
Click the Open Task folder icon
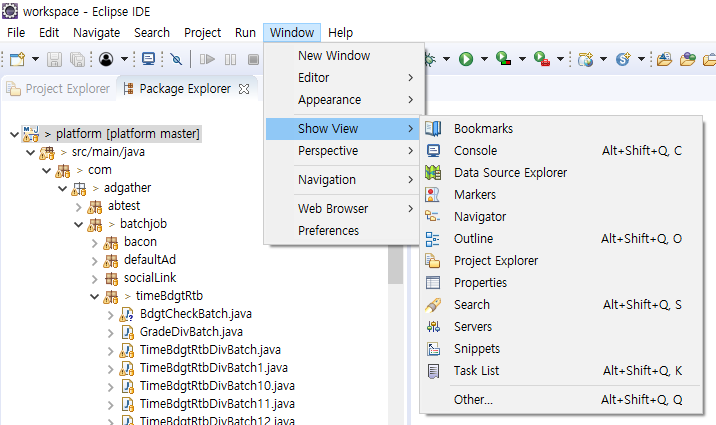688,59
